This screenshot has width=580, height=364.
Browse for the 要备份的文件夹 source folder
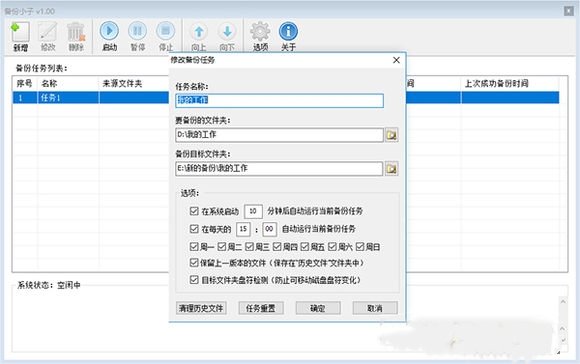(391, 135)
